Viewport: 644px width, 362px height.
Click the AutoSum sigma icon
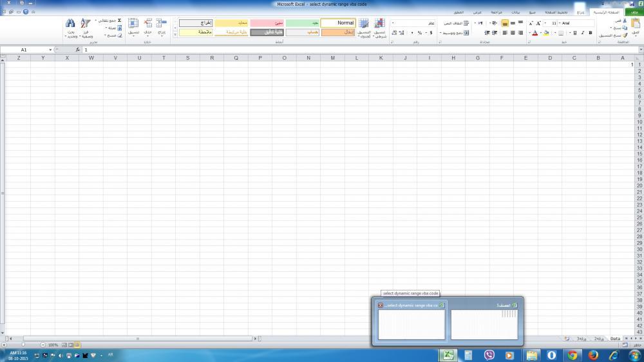coord(120,21)
